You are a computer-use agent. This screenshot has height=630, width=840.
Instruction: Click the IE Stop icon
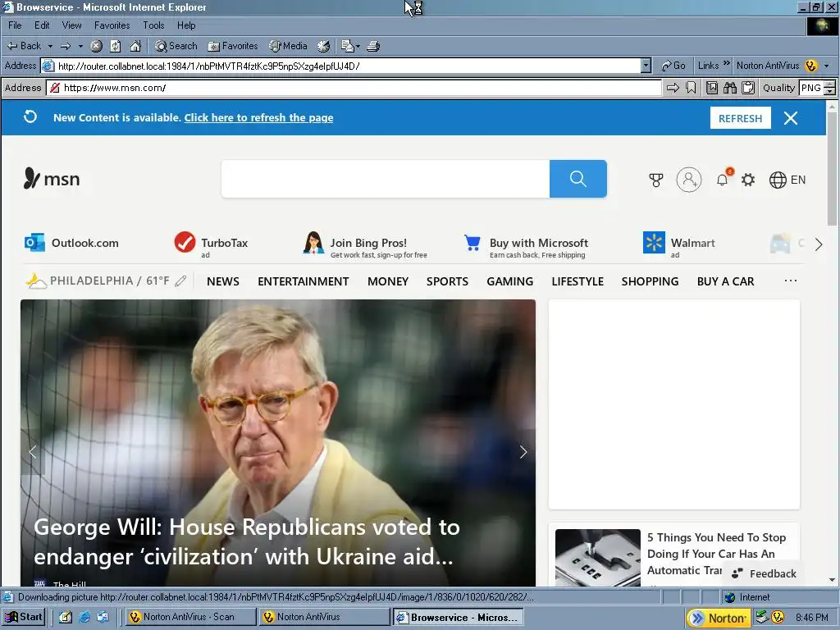click(x=97, y=46)
